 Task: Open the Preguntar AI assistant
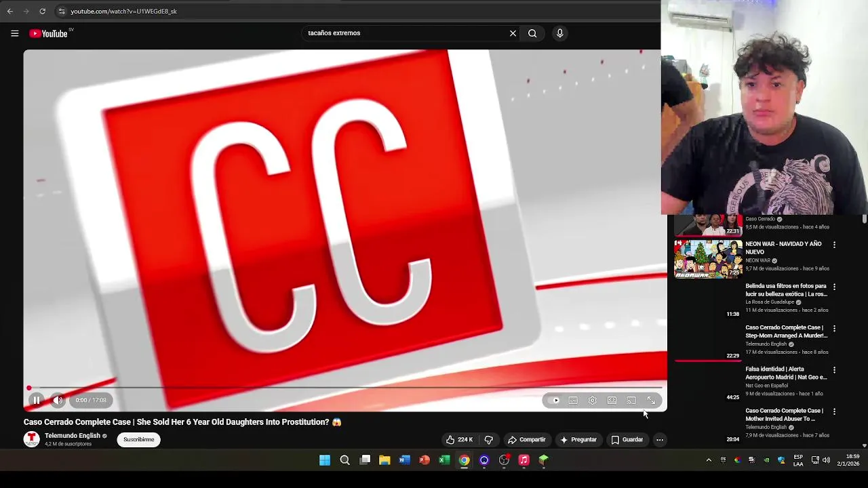pos(578,440)
